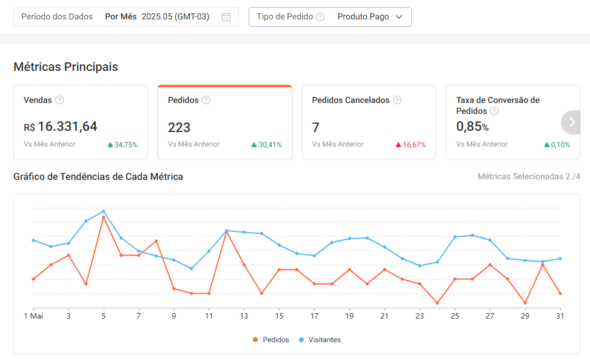Click the Métricas Selecionadas 2/4 counter

[x=529, y=177]
